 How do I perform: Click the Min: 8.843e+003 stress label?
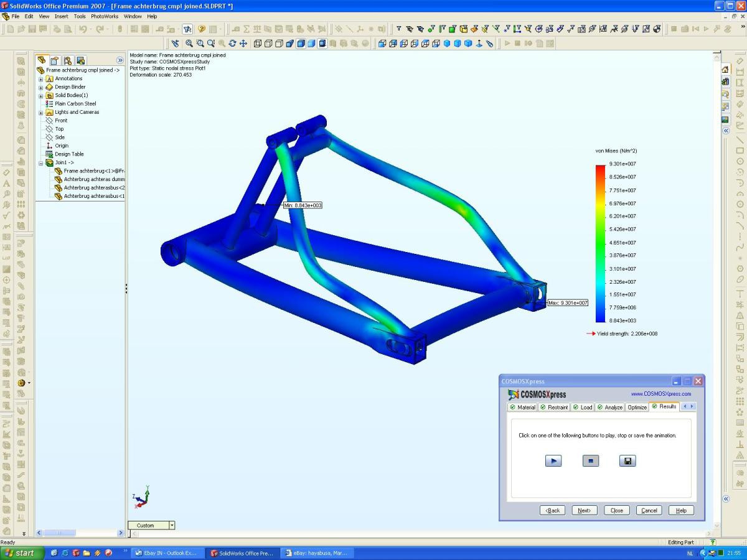303,205
